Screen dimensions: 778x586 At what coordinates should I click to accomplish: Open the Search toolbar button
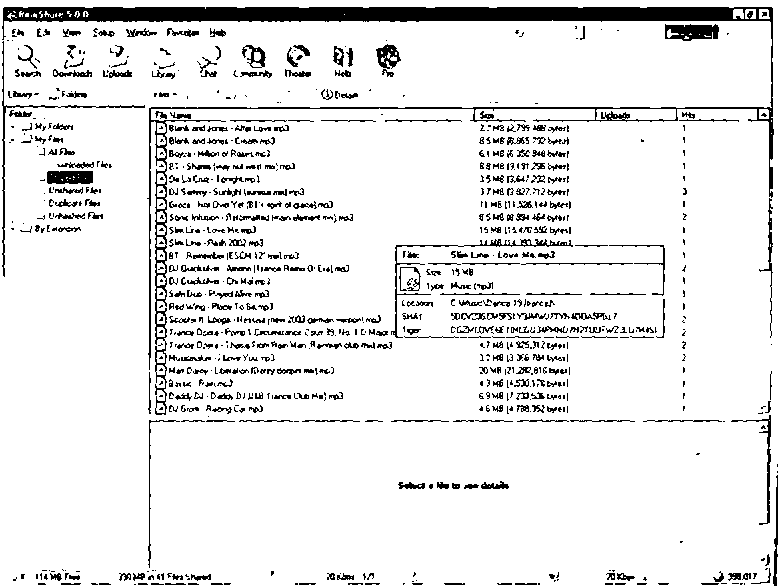coord(27,62)
